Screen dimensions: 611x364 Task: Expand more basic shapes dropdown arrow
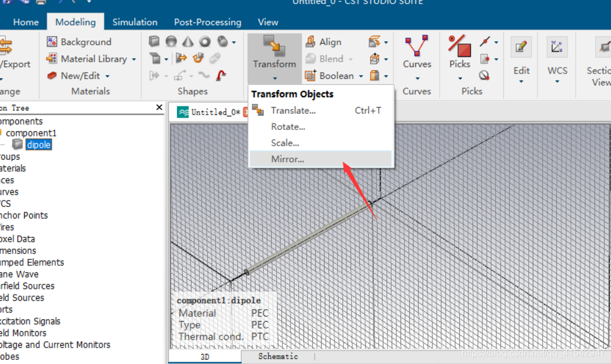click(x=234, y=42)
